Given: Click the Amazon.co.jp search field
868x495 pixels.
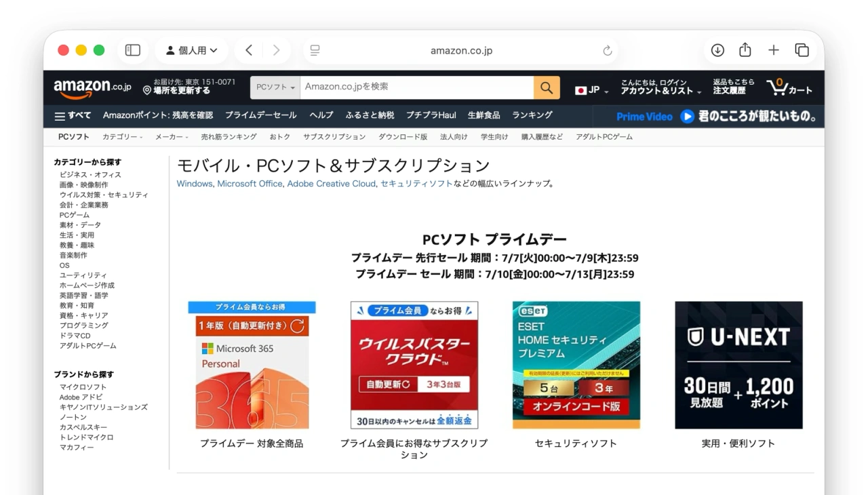Looking at the screenshot, I should 417,87.
